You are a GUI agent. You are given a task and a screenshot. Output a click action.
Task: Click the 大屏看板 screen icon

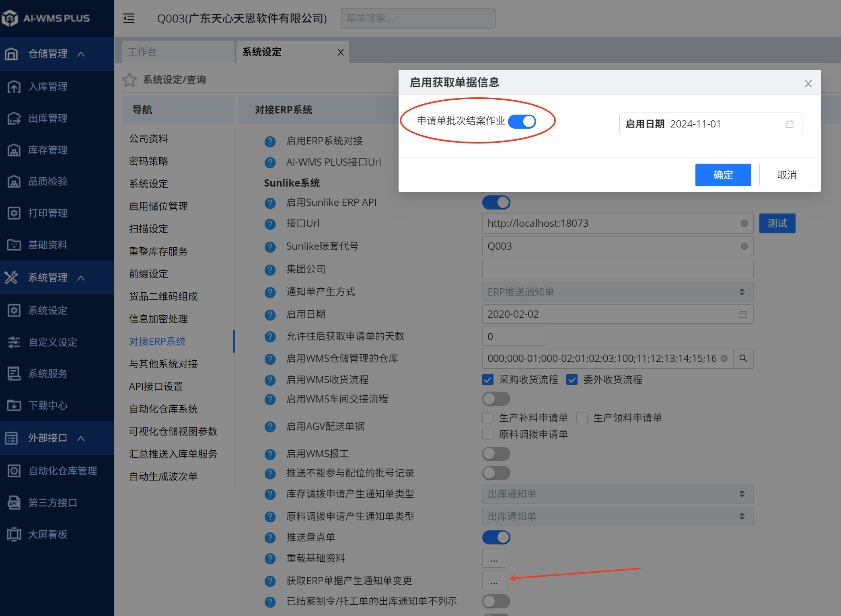pyautogui.click(x=14, y=534)
